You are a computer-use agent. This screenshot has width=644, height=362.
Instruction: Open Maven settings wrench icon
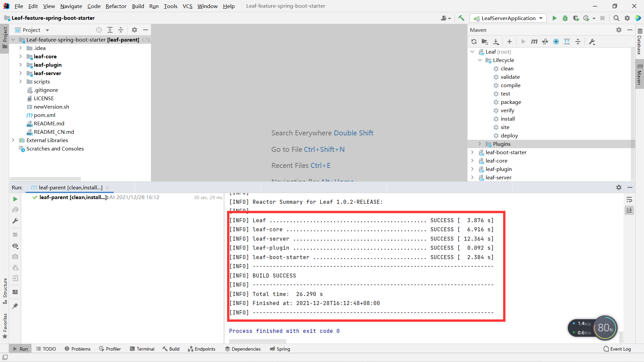coord(592,42)
